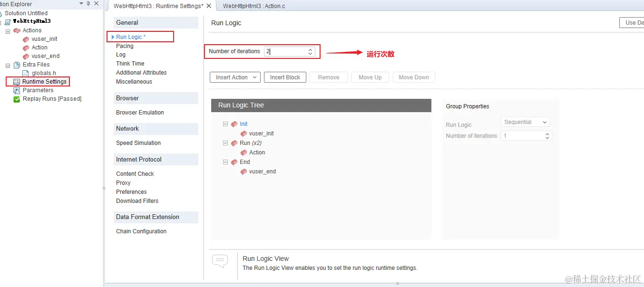Click the Actions folder icon
This screenshot has width=644, height=287.
[x=17, y=30]
